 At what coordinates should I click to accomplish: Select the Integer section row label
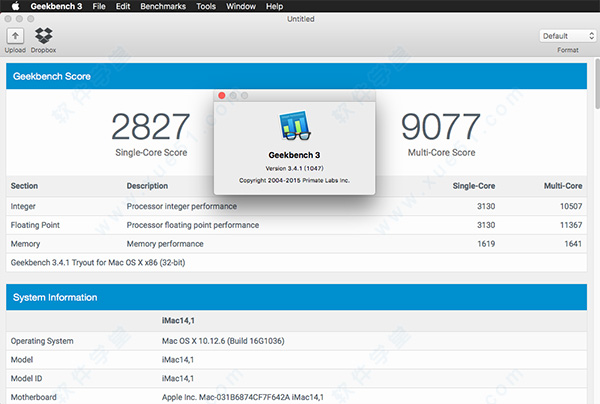pyautogui.click(x=23, y=206)
